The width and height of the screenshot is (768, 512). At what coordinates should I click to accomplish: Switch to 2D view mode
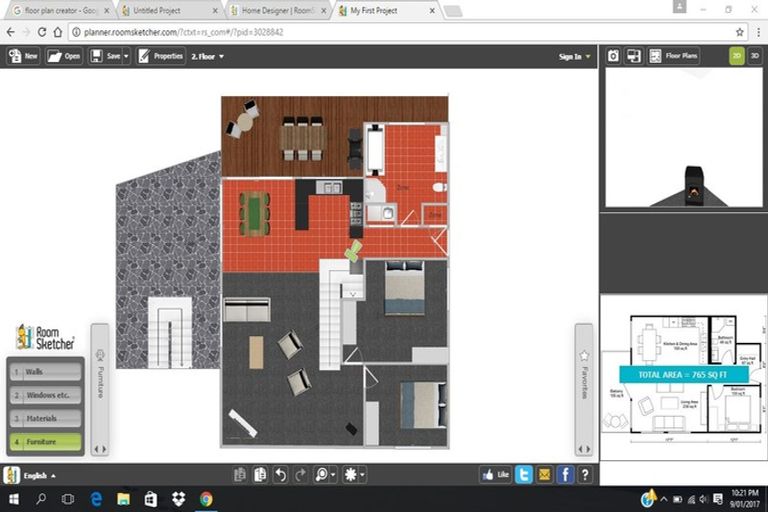[737, 56]
